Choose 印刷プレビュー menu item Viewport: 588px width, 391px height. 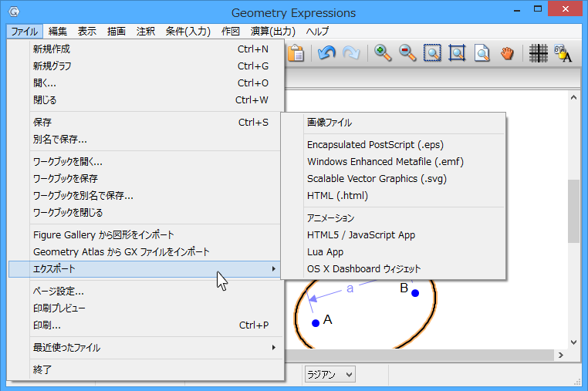point(144,308)
